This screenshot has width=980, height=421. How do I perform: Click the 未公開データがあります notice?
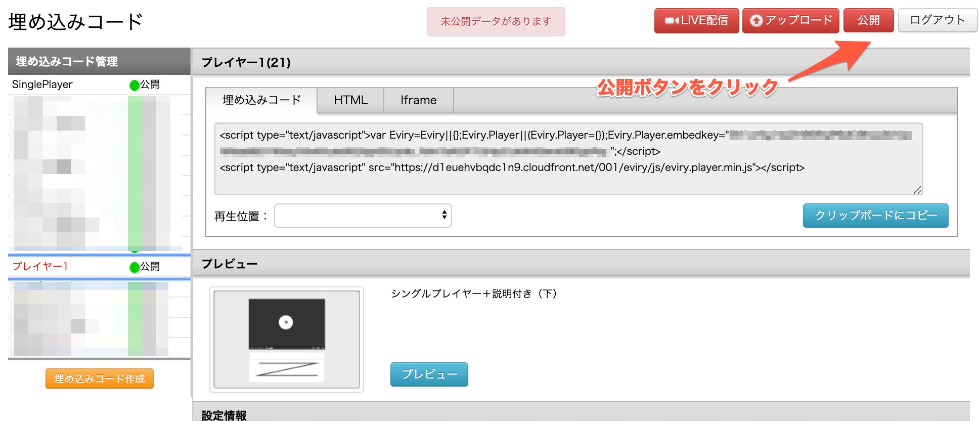click(496, 22)
